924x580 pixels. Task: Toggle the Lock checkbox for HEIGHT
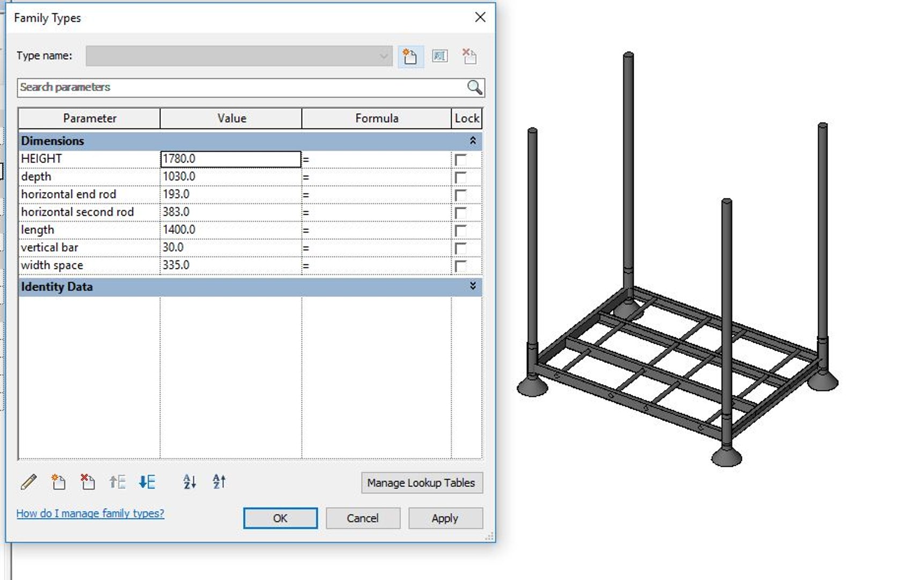460,160
